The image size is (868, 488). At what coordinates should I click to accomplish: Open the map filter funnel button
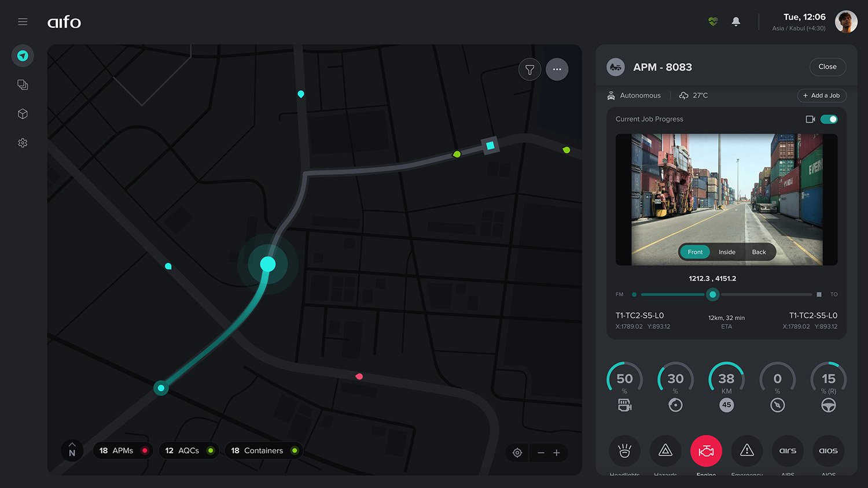529,69
